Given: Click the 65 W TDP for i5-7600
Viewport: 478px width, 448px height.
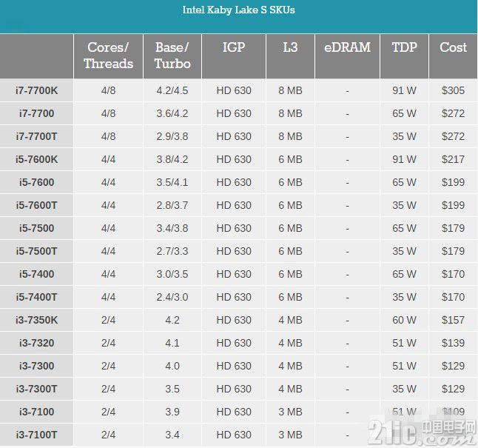Looking at the screenshot, I should pyautogui.click(x=404, y=182).
